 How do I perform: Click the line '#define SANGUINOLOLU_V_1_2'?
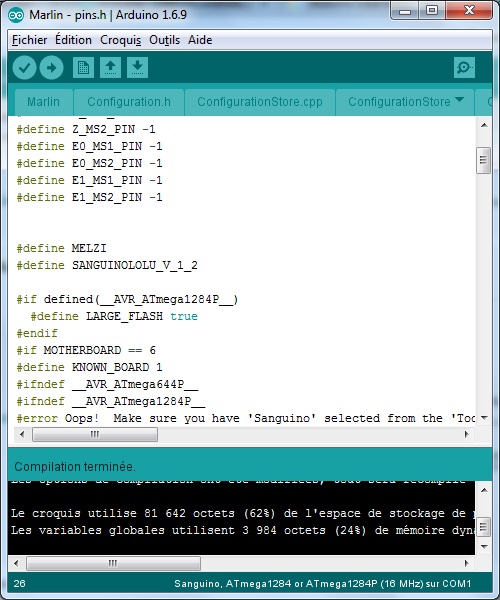click(107, 265)
